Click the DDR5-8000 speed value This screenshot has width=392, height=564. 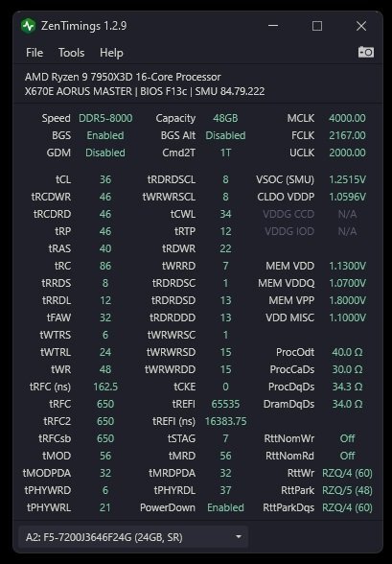[x=105, y=118]
